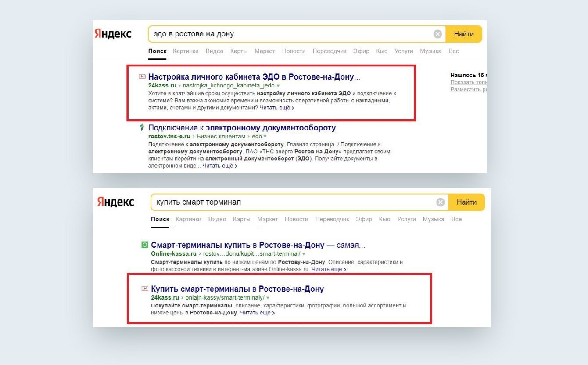Open result 'Купить смарт-терминалы в Ростове-на-Дону'

[x=237, y=289]
